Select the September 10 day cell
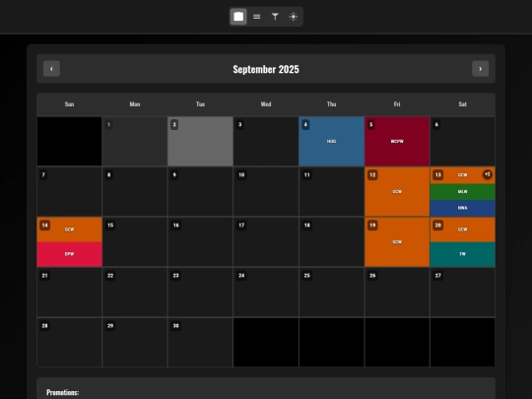The width and height of the screenshot is (532, 399). (x=266, y=192)
